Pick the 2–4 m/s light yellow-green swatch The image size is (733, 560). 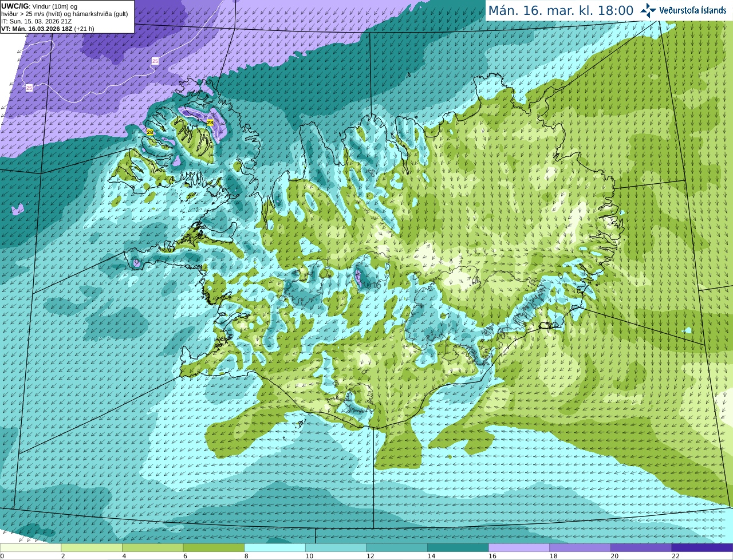92,547
